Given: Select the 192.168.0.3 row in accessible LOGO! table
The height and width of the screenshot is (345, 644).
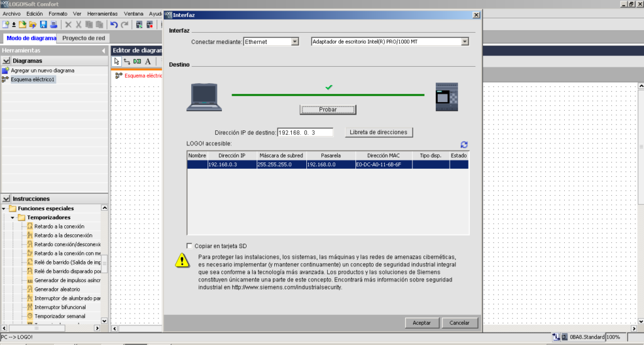Looking at the screenshot, I should tap(328, 164).
